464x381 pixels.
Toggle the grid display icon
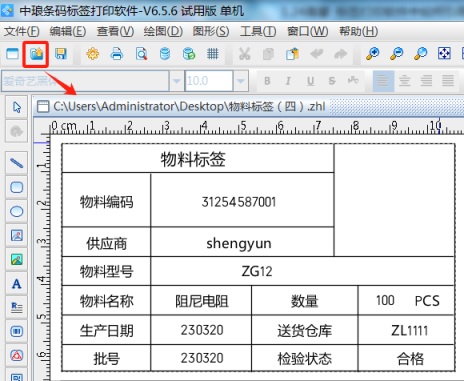(213, 54)
